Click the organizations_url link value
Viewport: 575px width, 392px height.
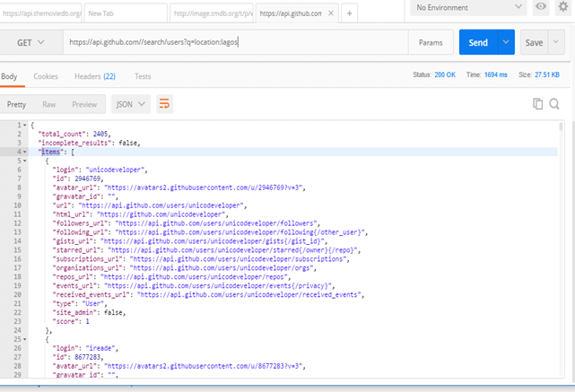point(222,268)
